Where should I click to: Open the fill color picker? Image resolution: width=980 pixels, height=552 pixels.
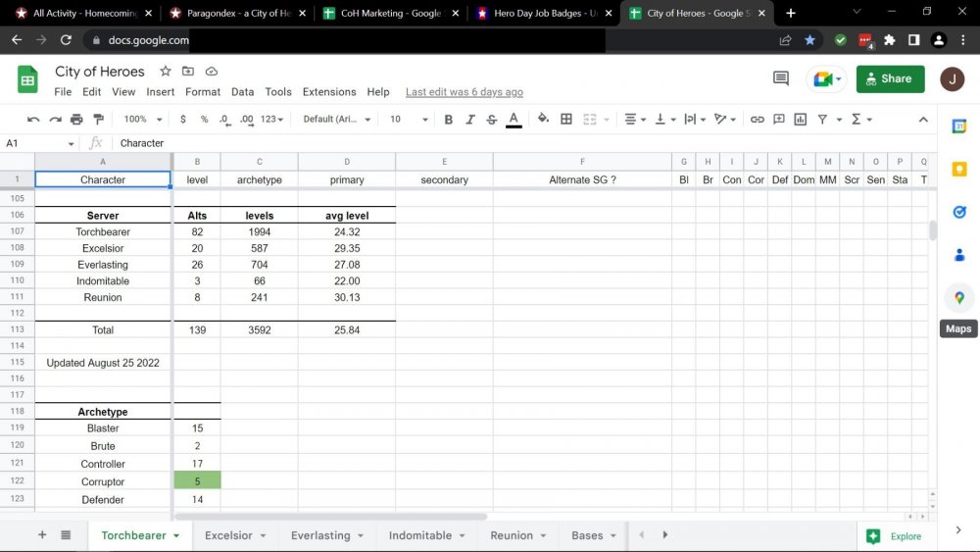[544, 119]
